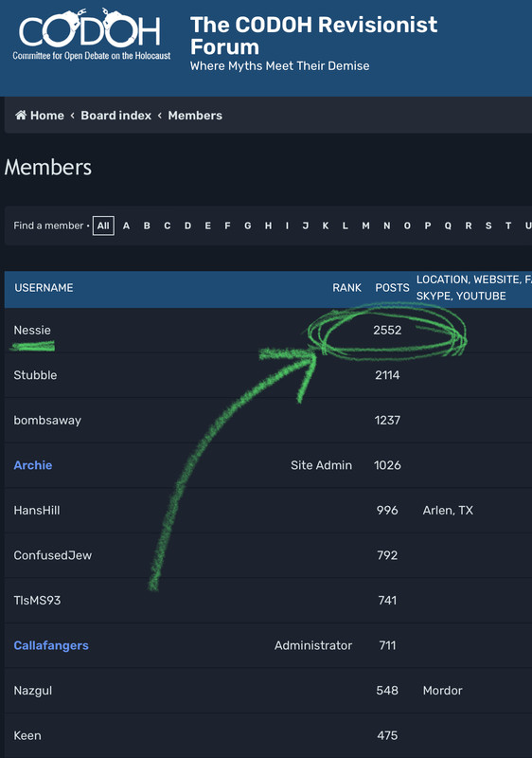
Task: Open Callafangers' member profile
Action: point(51,645)
